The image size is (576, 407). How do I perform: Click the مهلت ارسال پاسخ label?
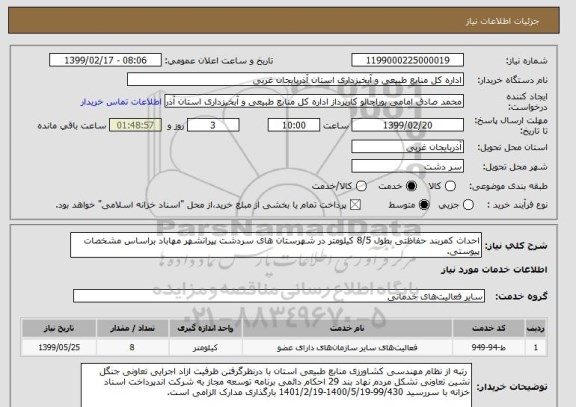[511, 126]
